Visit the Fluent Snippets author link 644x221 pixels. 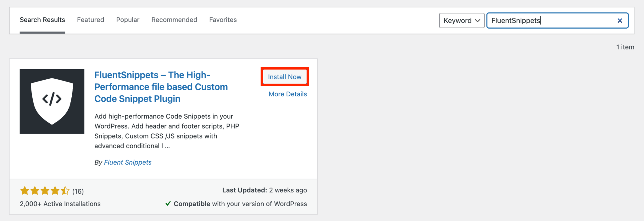tap(128, 162)
